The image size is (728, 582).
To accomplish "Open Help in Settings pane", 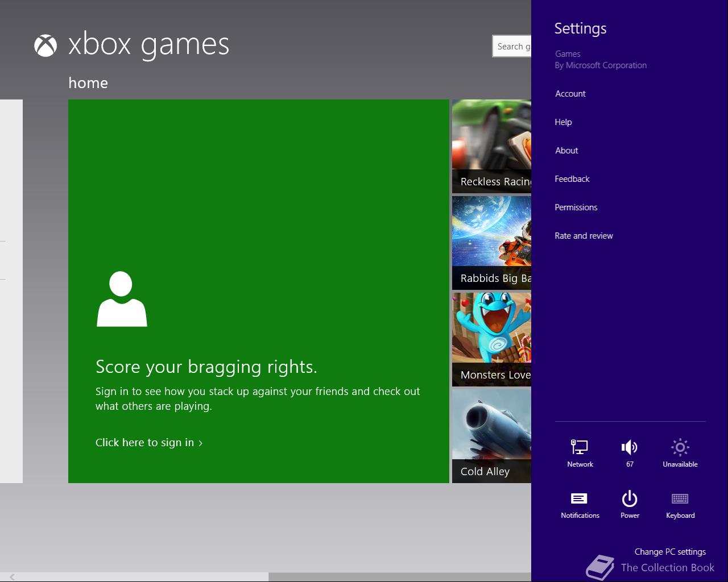I will (563, 122).
